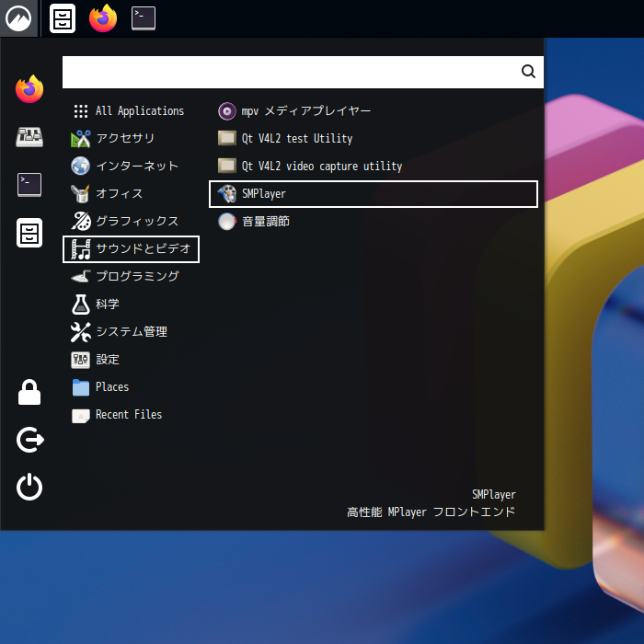Open 音量調節 volume control
644x644 pixels.
[374, 222]
